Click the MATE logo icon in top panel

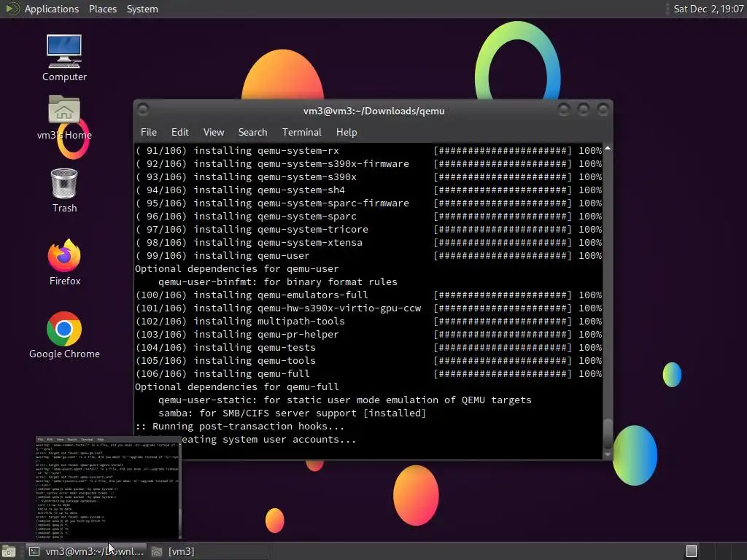click(x=12, y=9)
